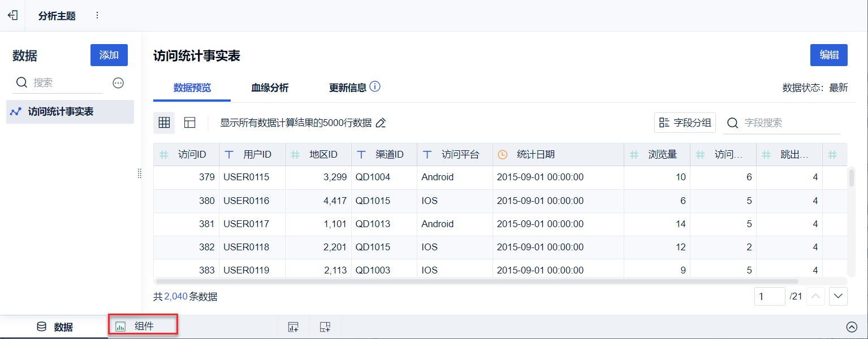Go to previous page up arrow
This screenshot has width=868, height=339.
point(815,296)
